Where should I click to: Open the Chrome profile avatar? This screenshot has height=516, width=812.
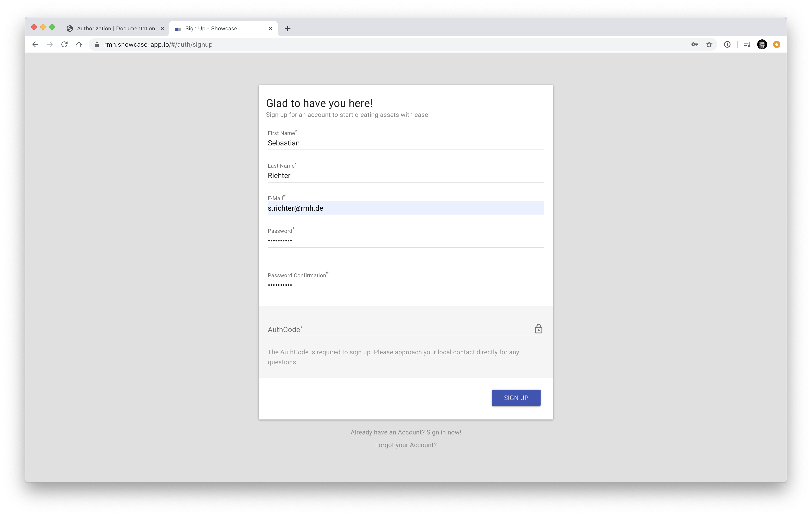[762, 44]
